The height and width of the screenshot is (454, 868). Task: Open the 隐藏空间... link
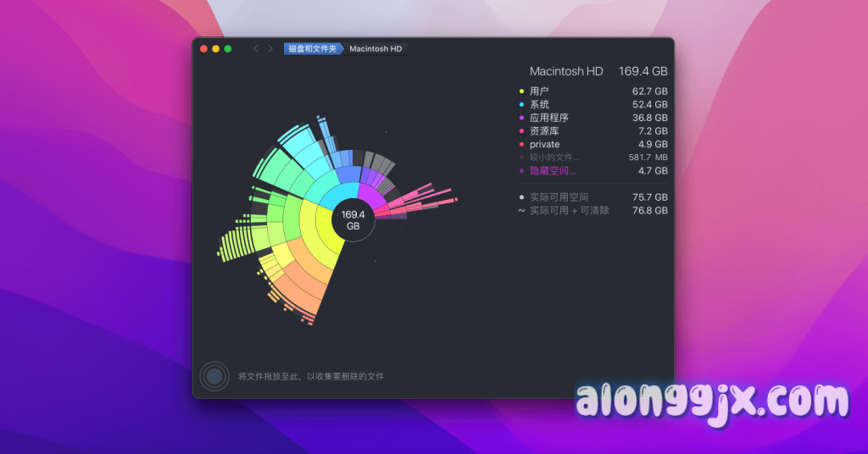(553, 171)
